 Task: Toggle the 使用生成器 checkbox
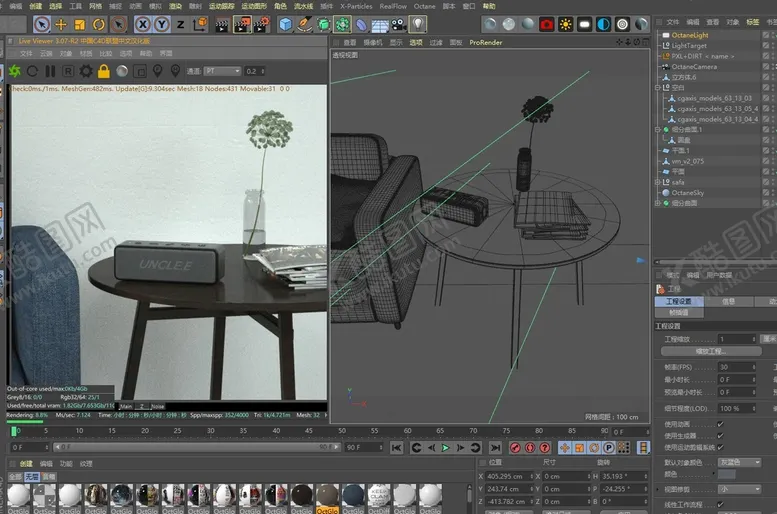coord(720,436)
